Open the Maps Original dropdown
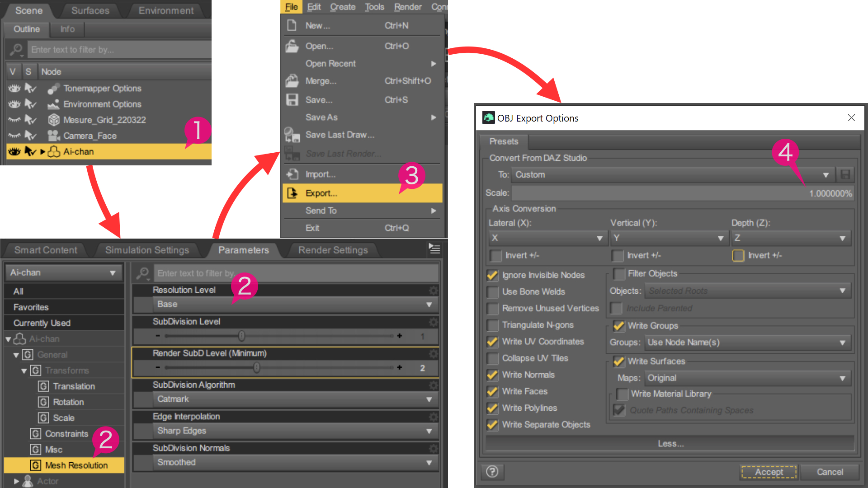This screenshot has width=868, height=488. tap(748, 378)
